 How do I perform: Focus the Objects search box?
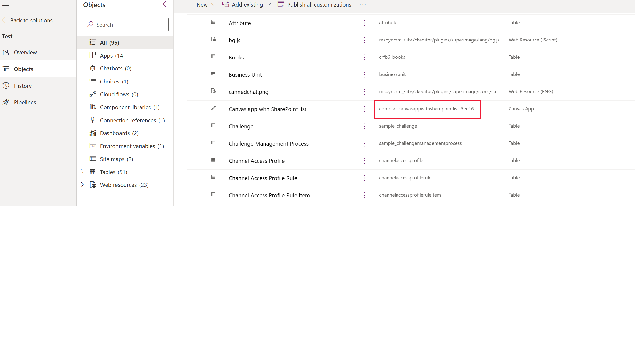pyautogui.click(x=125, y=25)
